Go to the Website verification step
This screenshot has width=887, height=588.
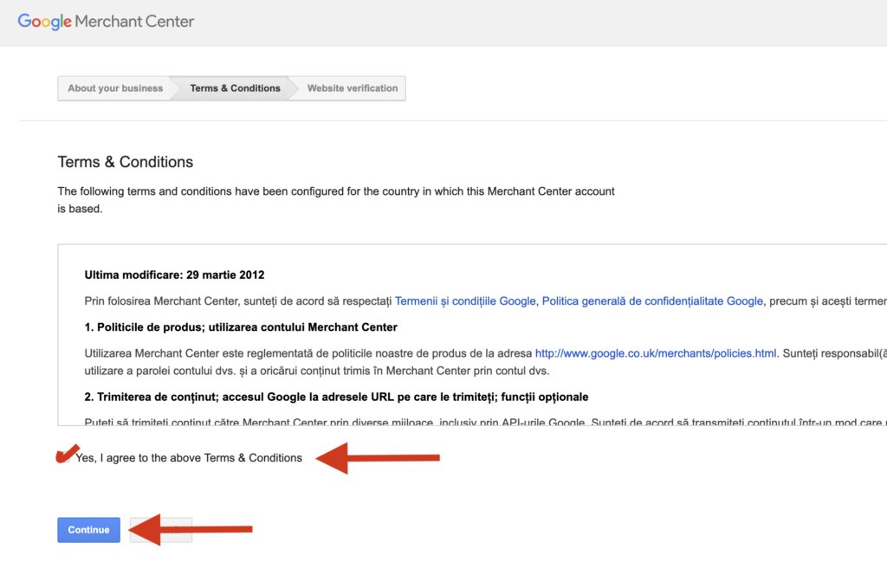tap(352, 88)
